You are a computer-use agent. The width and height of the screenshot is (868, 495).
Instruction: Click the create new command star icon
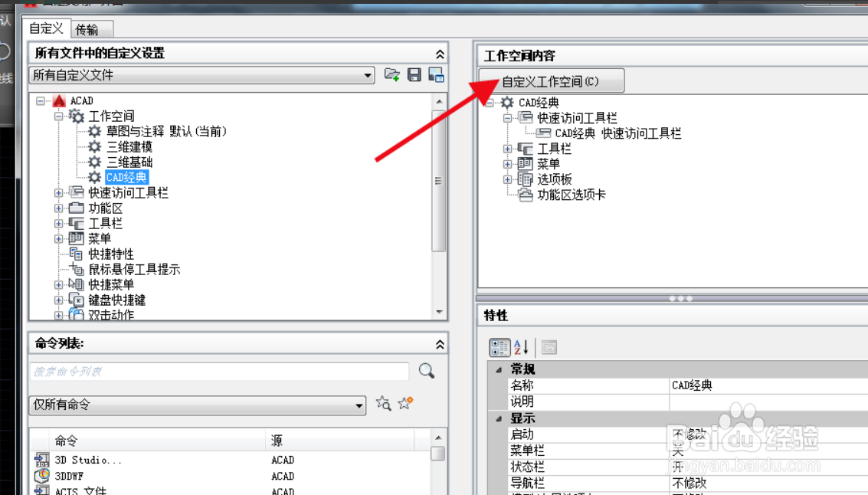406,403
